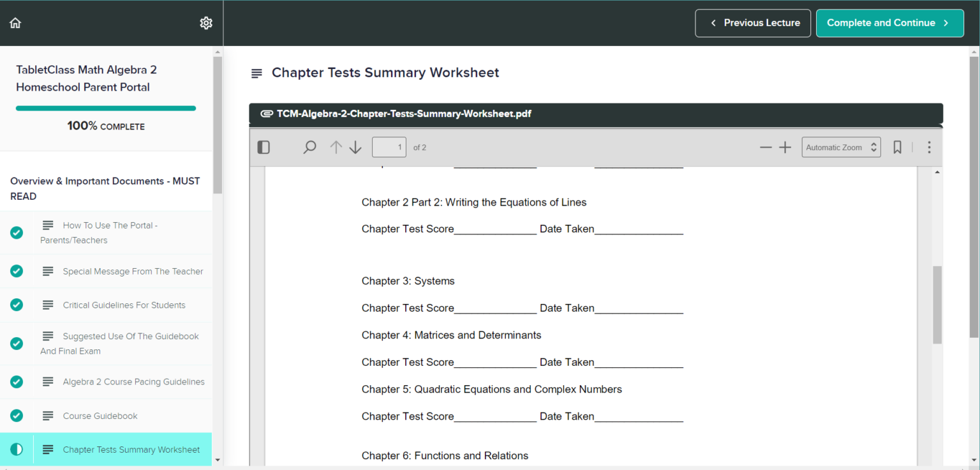Image resolution: width=980 pixels, height=470 pixels.
Task: Open the Automatic Zoom dropdown
Action: pos(841,148)
